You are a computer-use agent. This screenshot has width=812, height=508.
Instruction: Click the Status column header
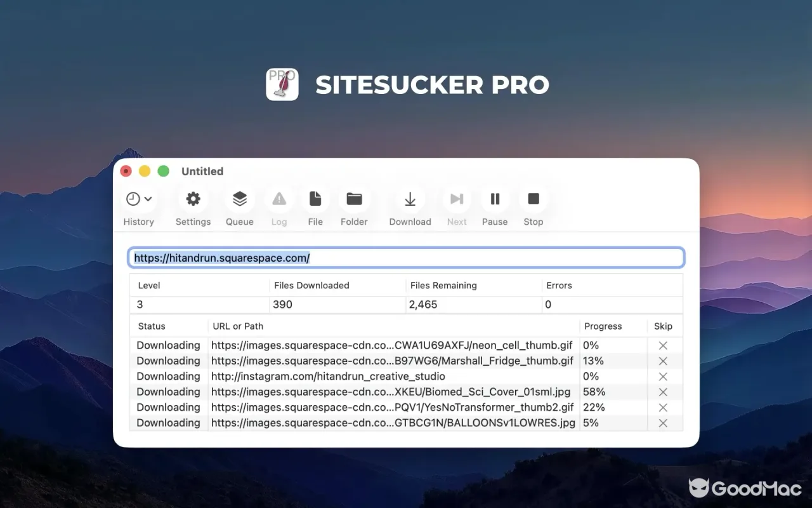[x=152, y=326]
